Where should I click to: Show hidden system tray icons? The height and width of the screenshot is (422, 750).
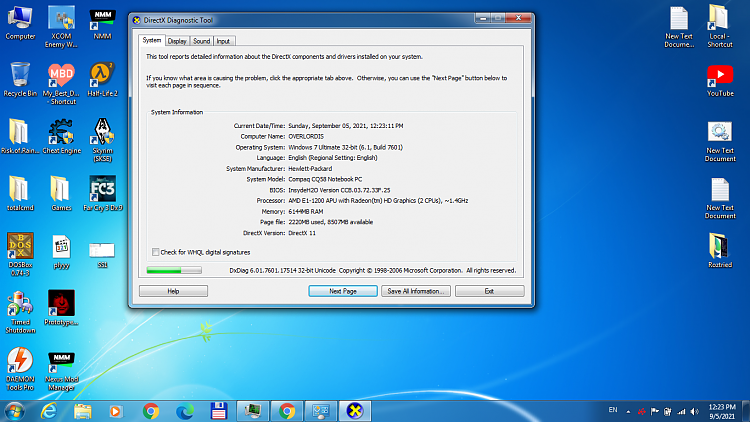[628, 411]
